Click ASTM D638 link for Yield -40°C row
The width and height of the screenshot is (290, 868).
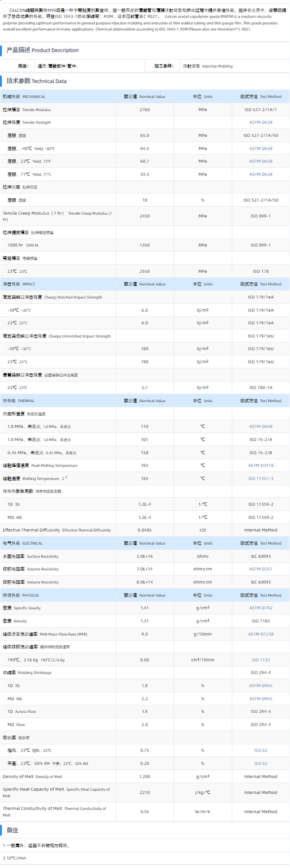[x=261, y=148]
